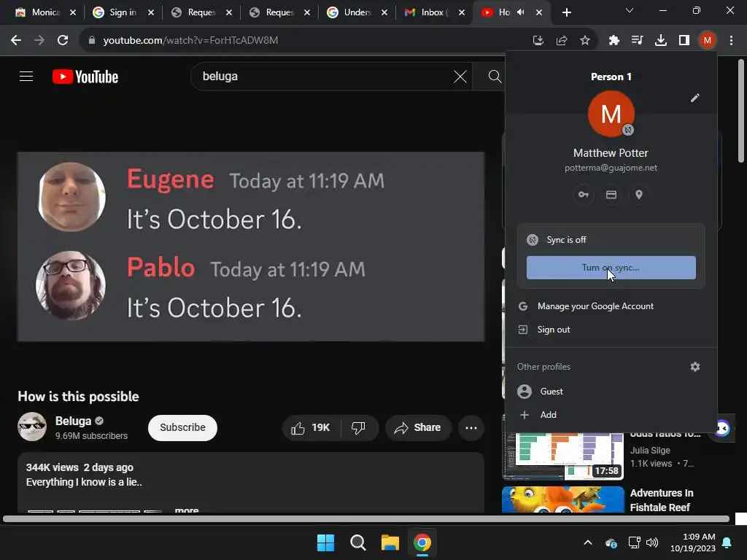Close the first Reques tab
Viewport: 747px width, 560px height.
(228, 12)
